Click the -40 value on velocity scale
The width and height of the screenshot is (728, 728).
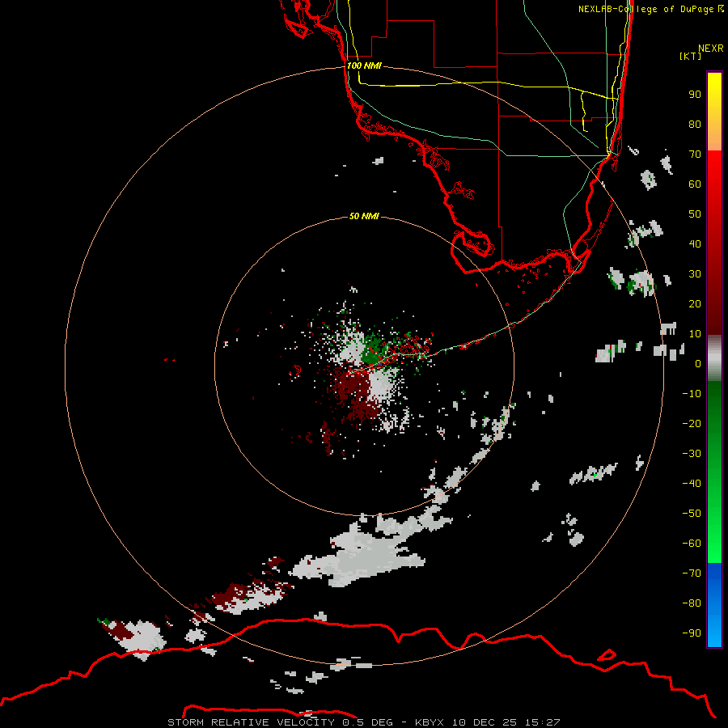692,484
